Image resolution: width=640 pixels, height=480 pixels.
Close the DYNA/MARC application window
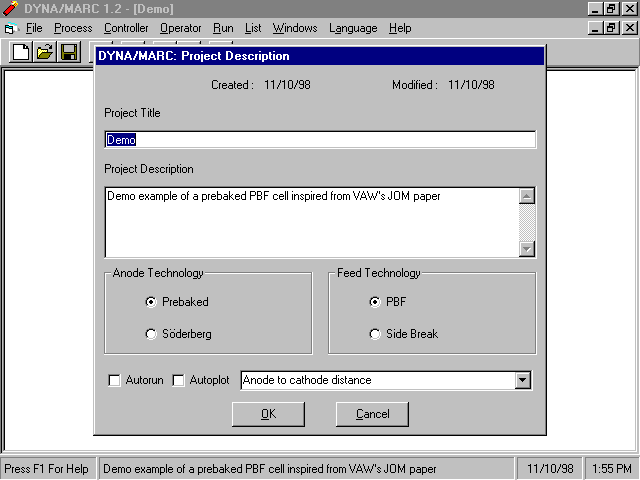[629, 9]
